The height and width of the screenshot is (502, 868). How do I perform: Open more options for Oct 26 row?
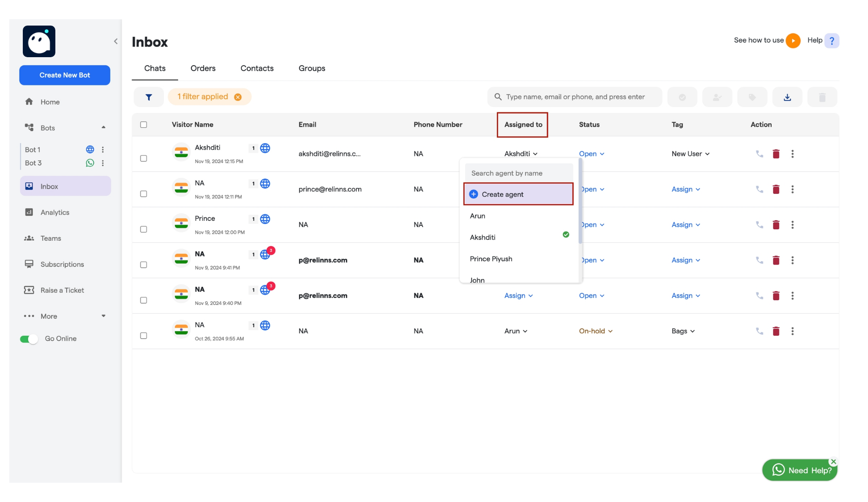[793, 331]
